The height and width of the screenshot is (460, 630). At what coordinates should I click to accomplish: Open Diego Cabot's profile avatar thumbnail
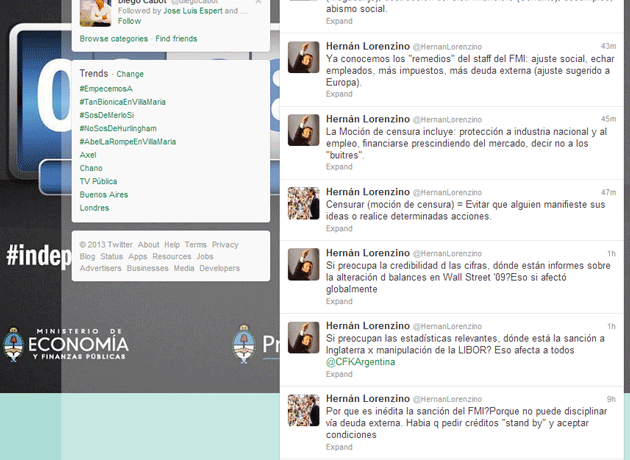point(96,13)
